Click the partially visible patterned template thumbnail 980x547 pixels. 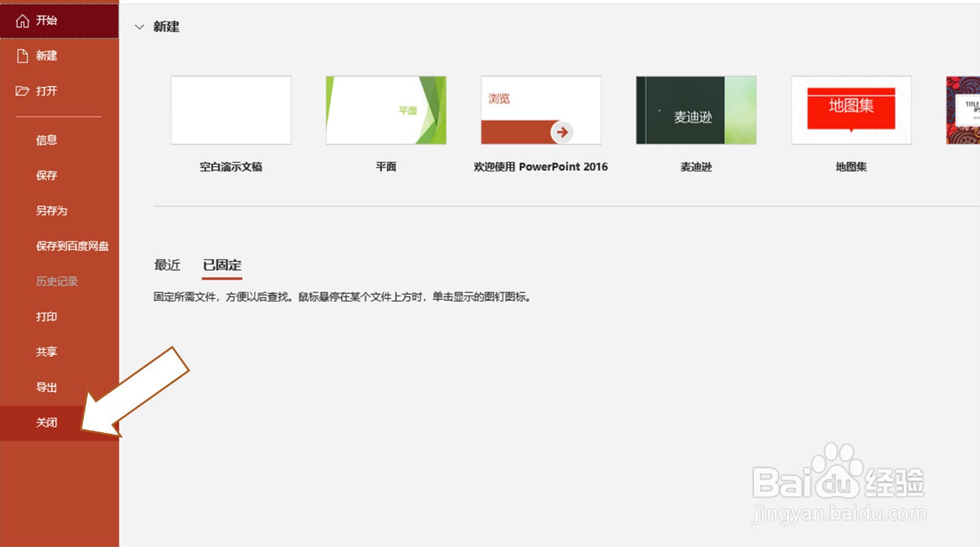(963, 110)
